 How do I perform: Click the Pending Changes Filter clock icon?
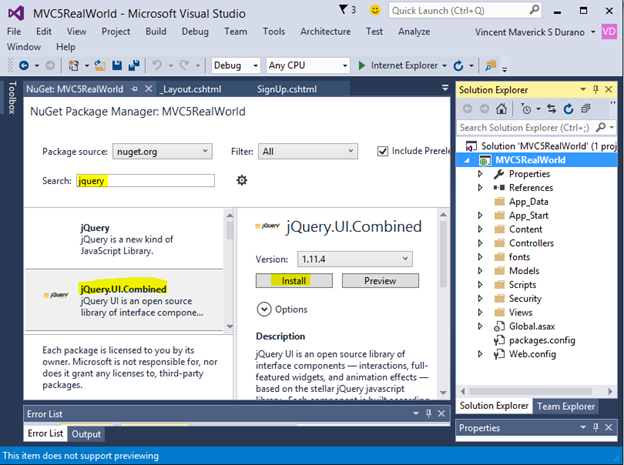pyautogui.click(x=526, y=109)
